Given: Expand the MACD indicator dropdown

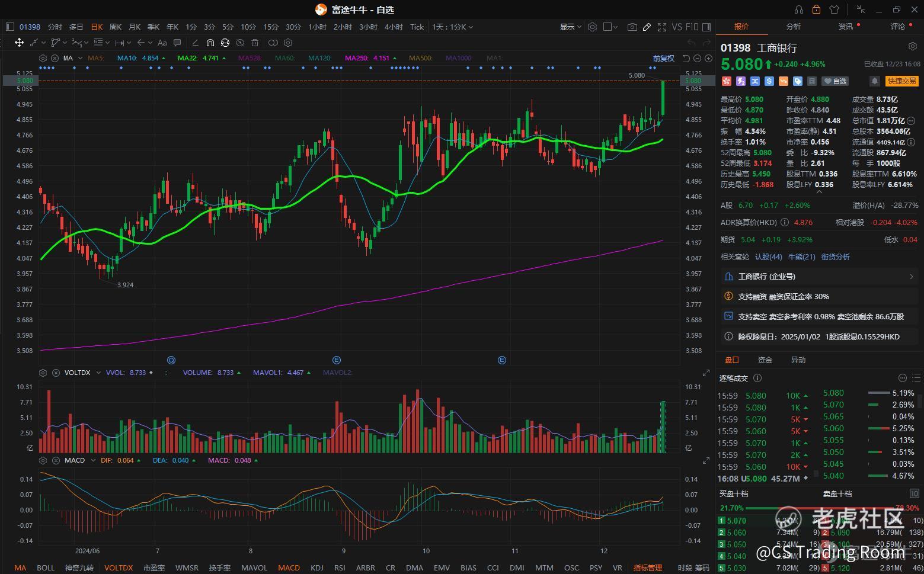Looking at the screenshot, I should pos(93,460).
